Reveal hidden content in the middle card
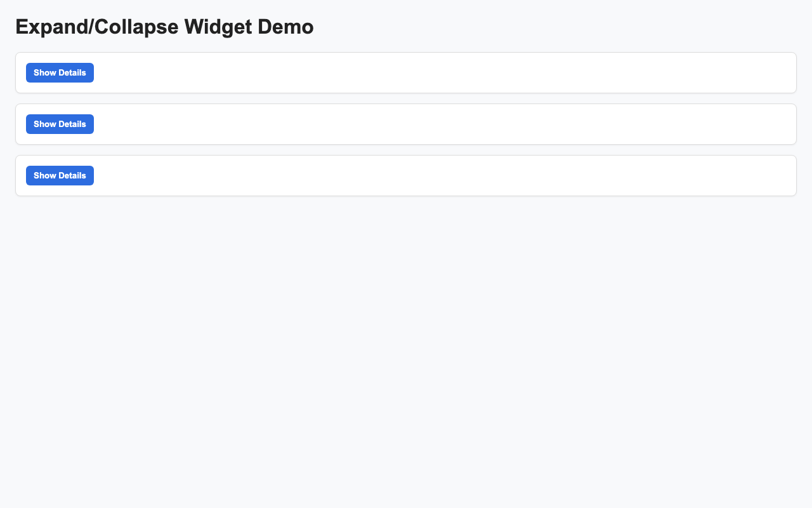The width and height of the screenshot is (812, 508). pyautogui.click(x=60, y=124)
